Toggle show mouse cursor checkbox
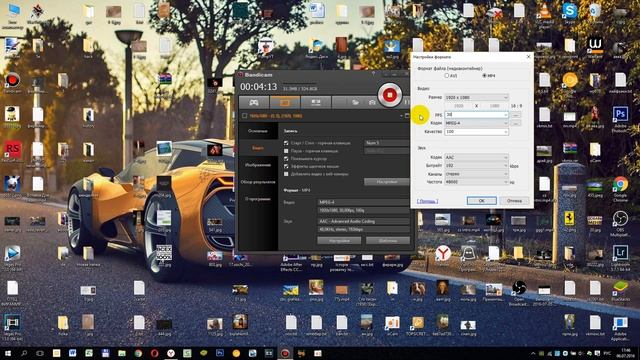The image size is (640, 360). [286, 158]
